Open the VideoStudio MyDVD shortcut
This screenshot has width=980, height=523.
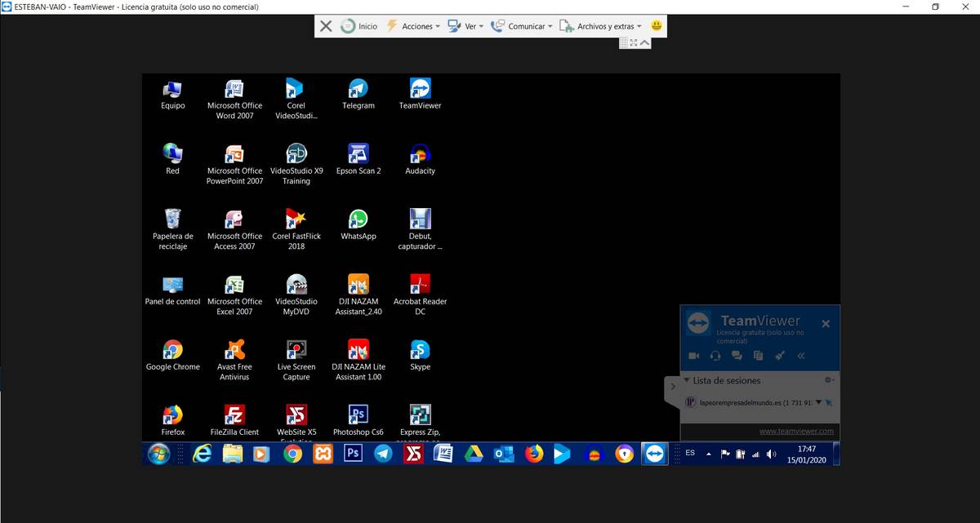pyautogui.click(x=296, y=295)
